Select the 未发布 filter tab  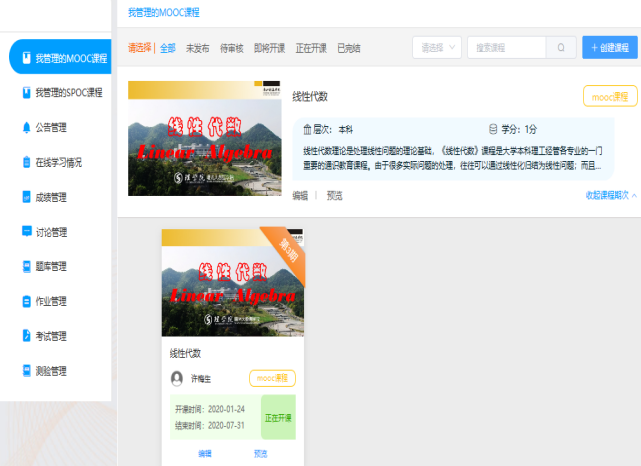197,48
